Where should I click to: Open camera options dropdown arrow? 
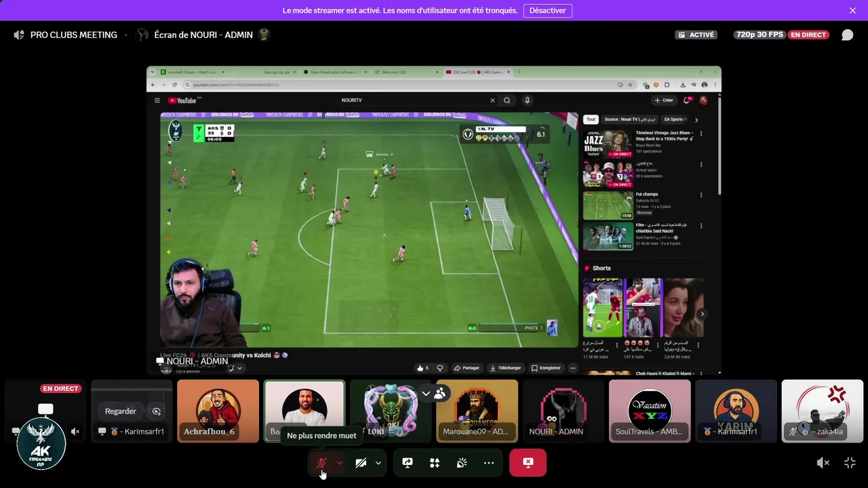378,463
